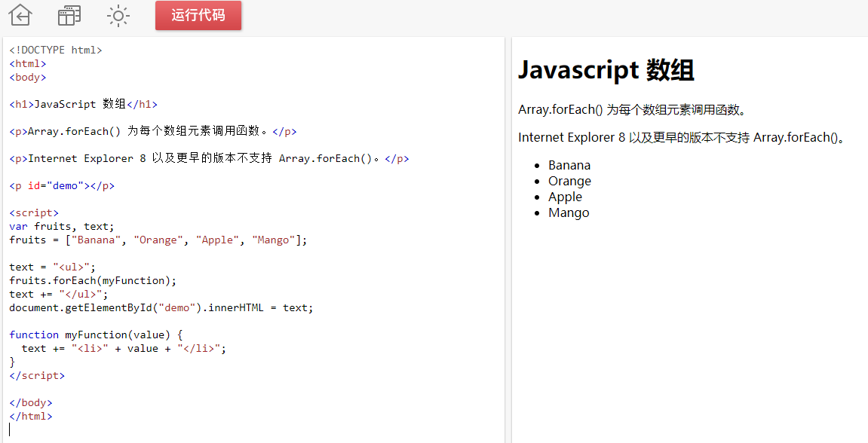Screen dimensions: 868x443
Task: Click the text += "<li>" line
Action: (x=124, y=348)
